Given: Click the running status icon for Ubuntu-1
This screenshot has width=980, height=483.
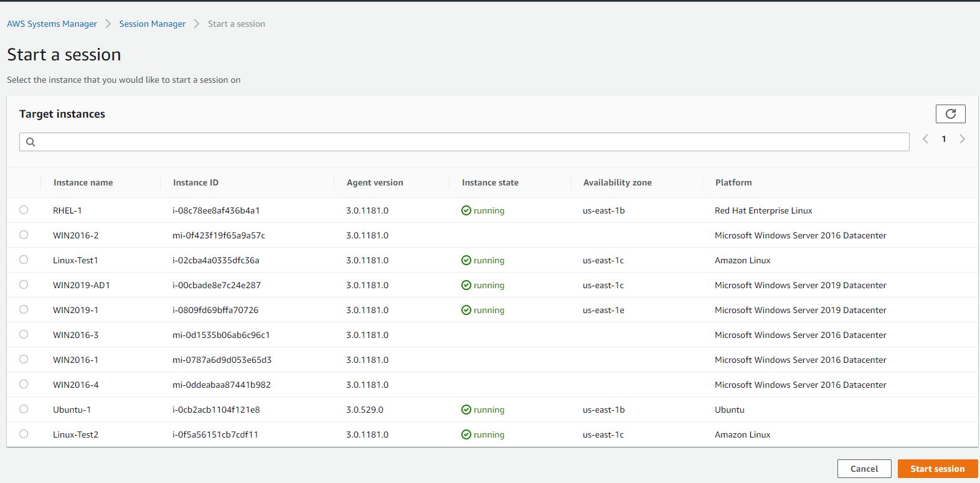Looking at the screenshot, I should point(466,410).
